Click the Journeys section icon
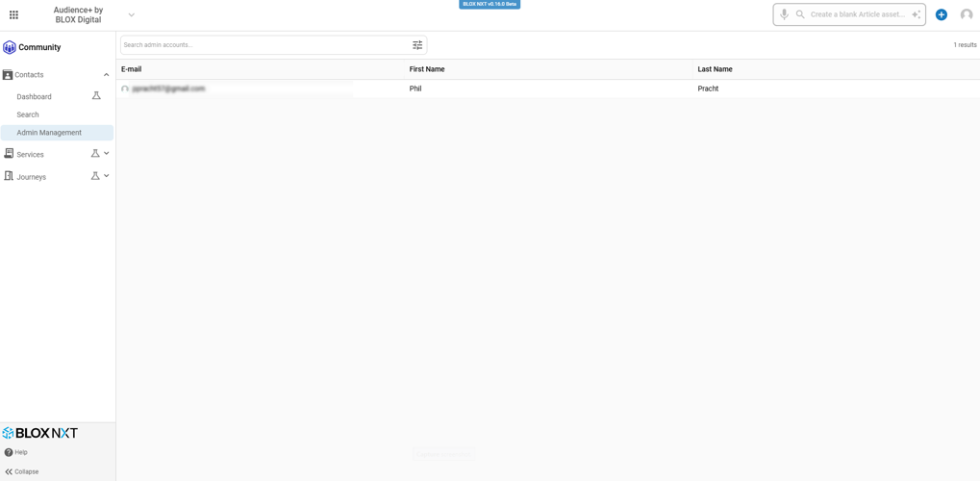 [9, 176]
